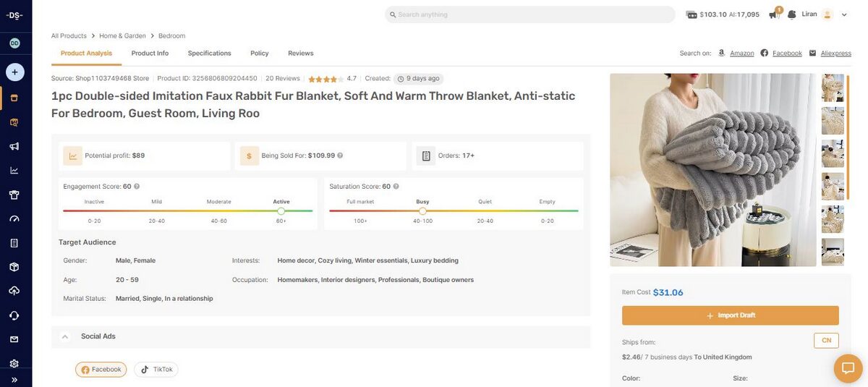Screen dimensions: 868x387
Task: Search this product on Aliexpress link
Action: tap(835, 54)
